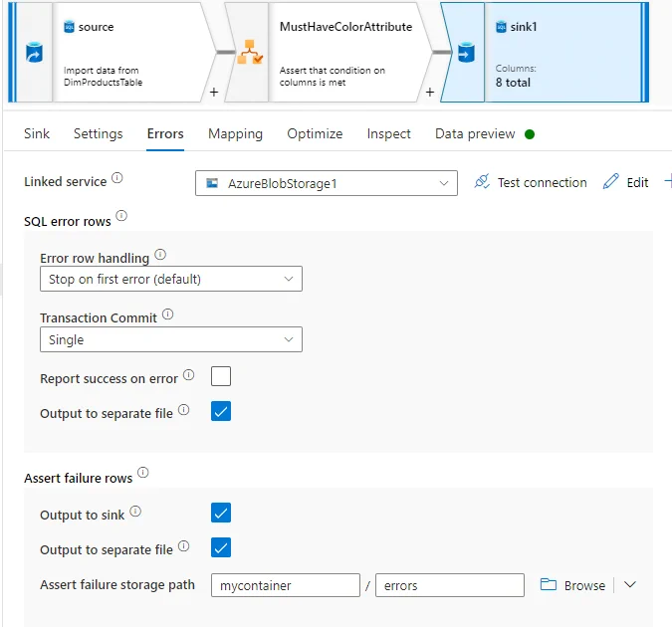The width and height of the screenshot is (672, 627).
Task: Click the AzureBlobStorage1 storage icon
Action: pos(212,183)
